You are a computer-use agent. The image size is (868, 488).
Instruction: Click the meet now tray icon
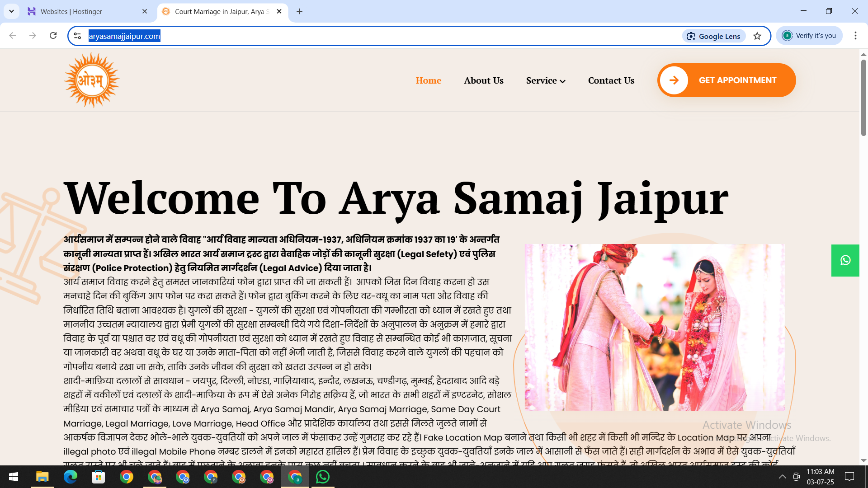797,477
